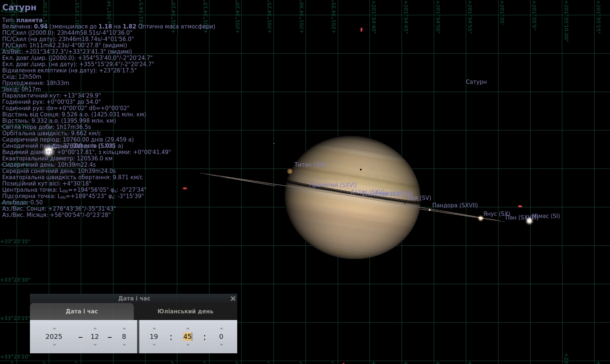Click the Проходження: 18h33m line
This screenshot has width=610, height=364.
click(x=36, y=83)
